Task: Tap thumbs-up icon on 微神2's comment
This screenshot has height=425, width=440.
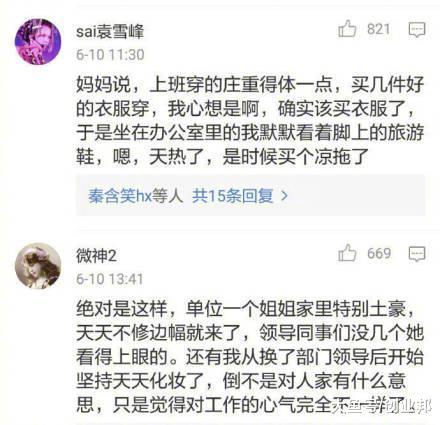Action: pyautogui.click(x=347, y=253)
